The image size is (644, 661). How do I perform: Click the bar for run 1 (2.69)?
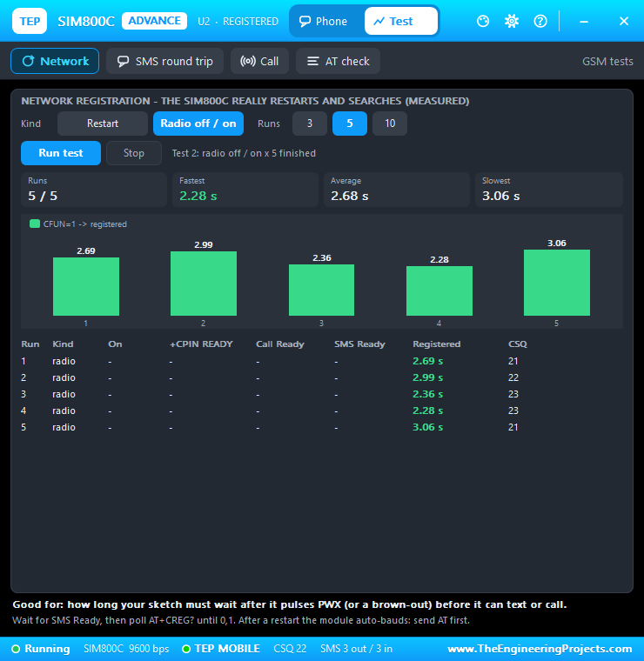point(86,286)
